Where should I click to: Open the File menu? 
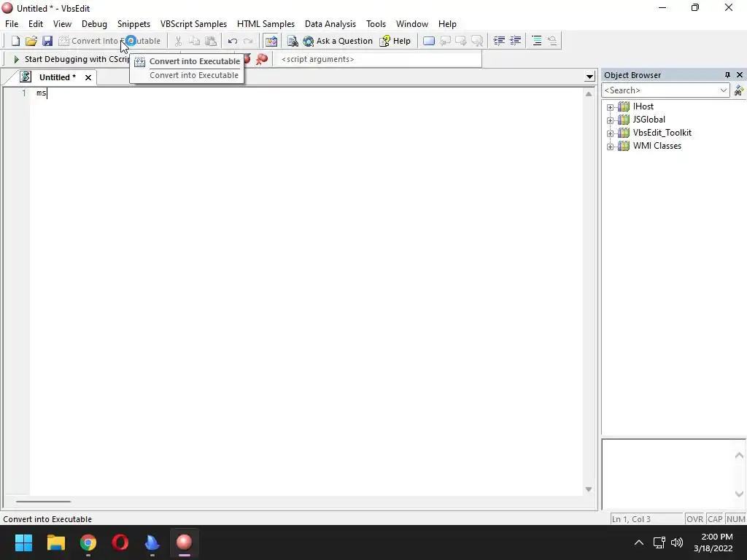[12, 24]
